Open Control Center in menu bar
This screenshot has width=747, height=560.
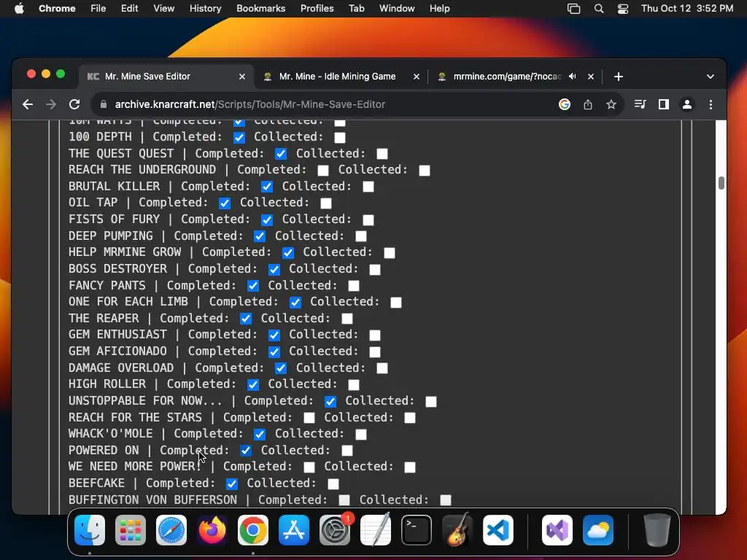(x=623, y=9)
